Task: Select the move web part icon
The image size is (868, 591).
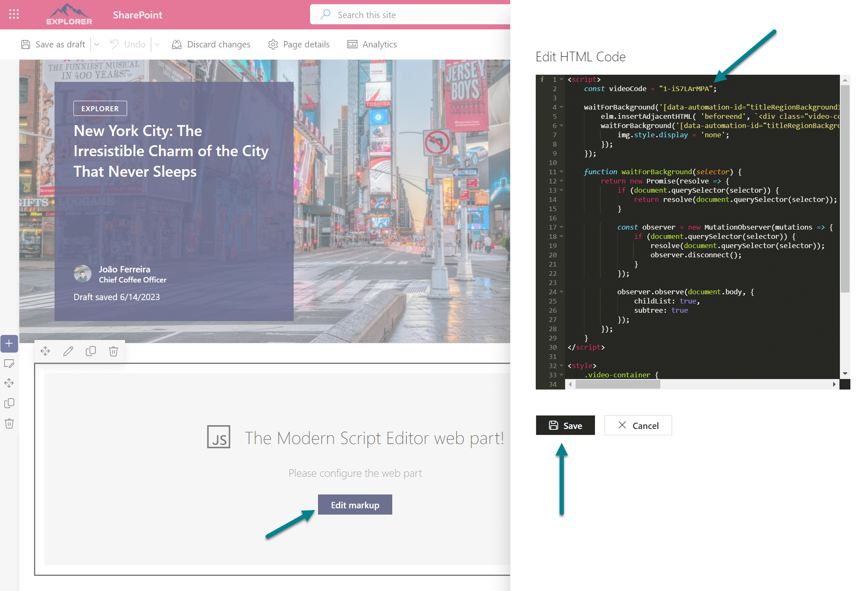Action: (45, 350)
